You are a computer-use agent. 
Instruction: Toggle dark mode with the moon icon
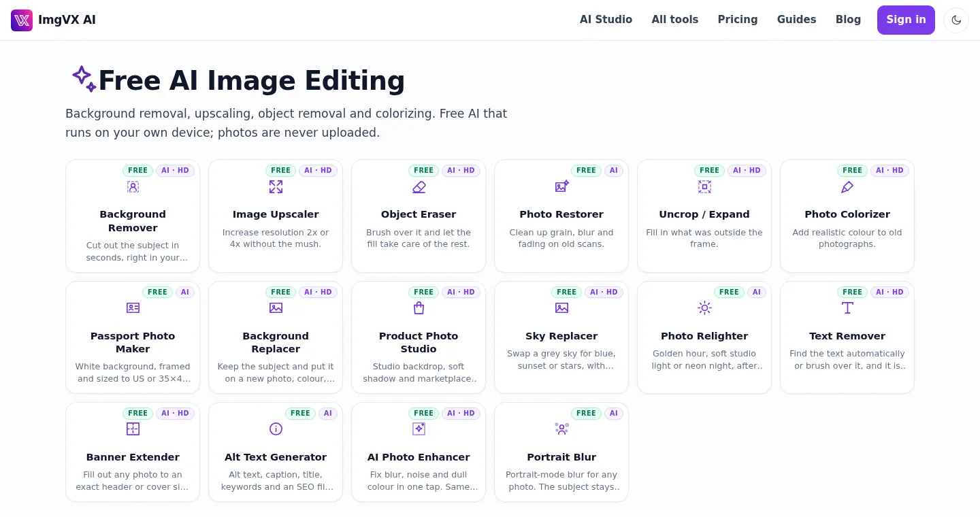(956, 20)
